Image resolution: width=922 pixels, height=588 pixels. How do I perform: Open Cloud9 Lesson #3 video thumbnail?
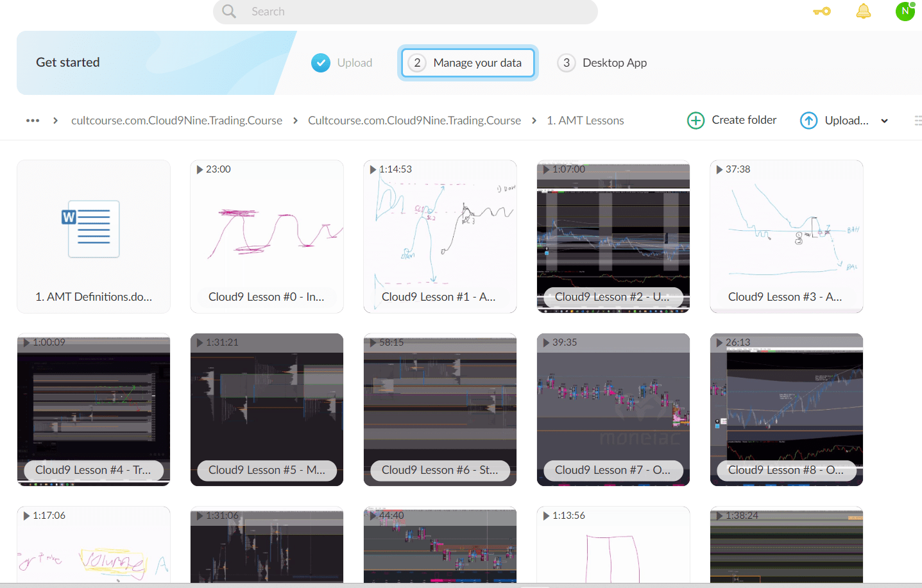click(x=787, y=237)
